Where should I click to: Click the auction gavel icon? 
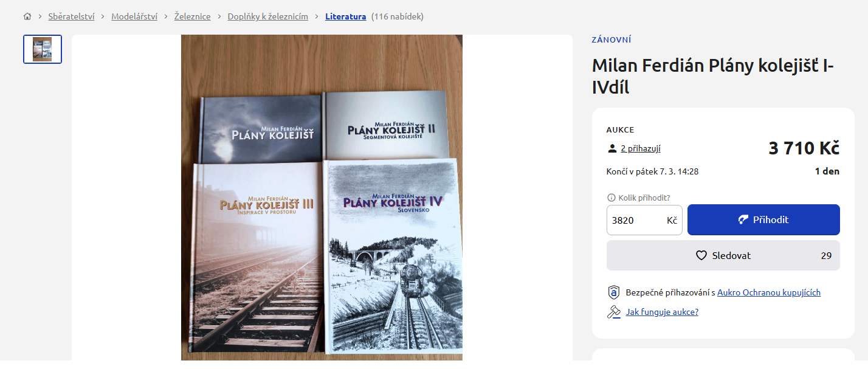click(613, 312)
